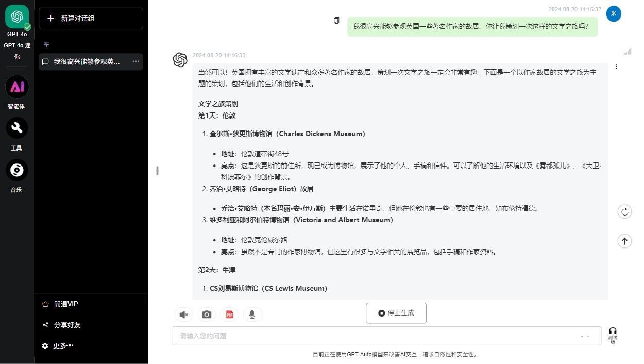This screenshot has height=364, width=644.
Task: Click the regenerate response circular arrow
Action: click(624, 211)
